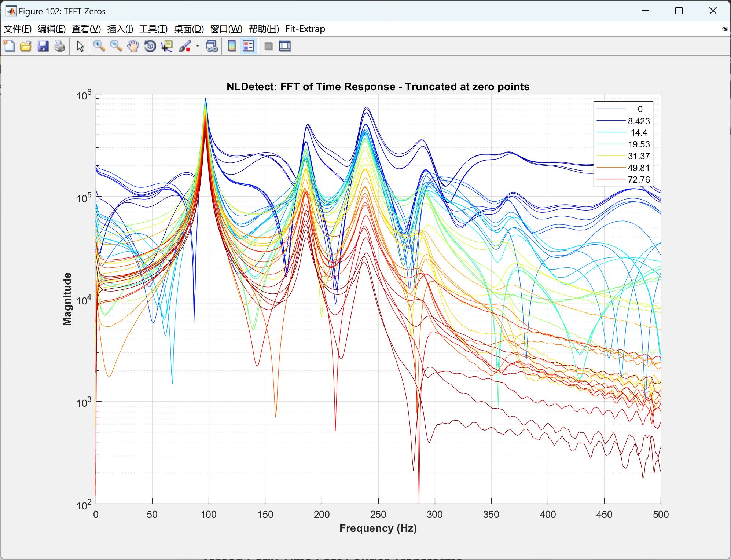Activate the Pan hand tool

point(133,46)
